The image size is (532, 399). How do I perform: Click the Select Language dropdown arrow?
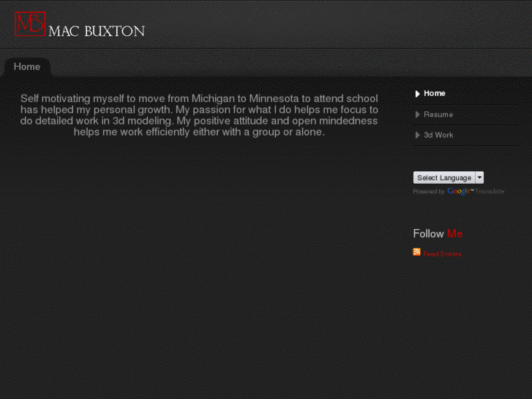[x=479, y=178]
